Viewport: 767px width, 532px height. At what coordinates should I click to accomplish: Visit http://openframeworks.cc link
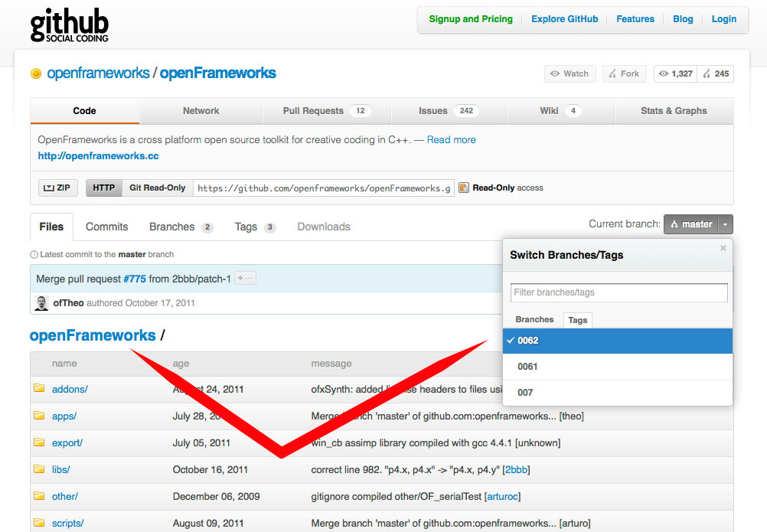pos(98,156)
